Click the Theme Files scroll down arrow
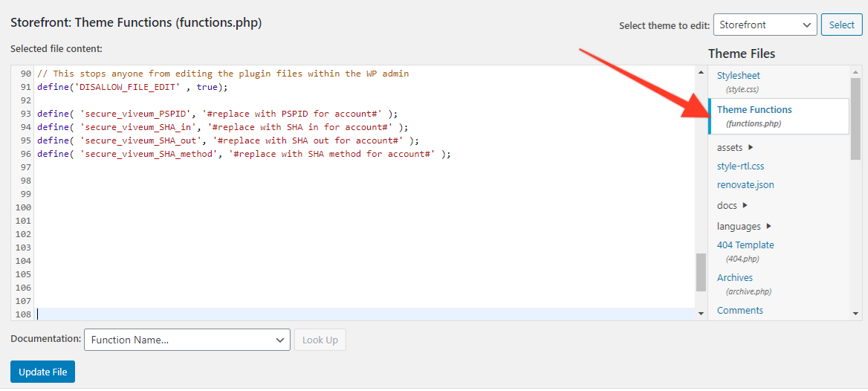This screenshot has width=868, height=391. click(855, 314)
